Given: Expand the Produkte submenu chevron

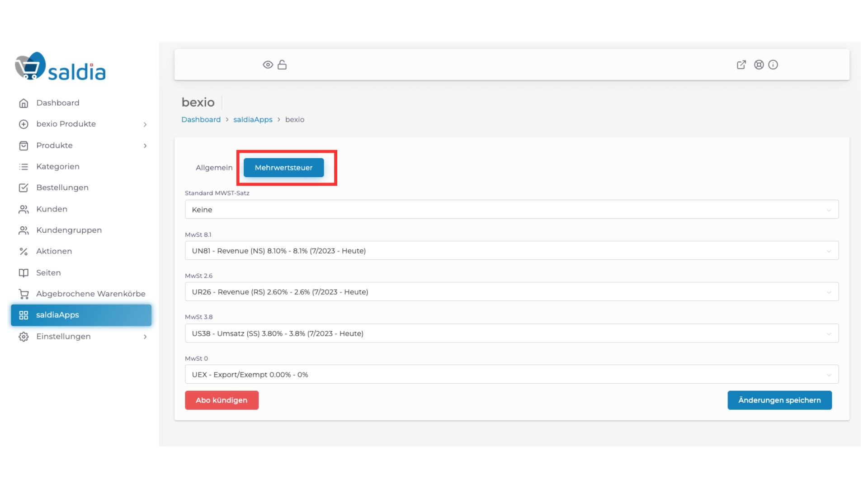Looking at the screenshot, I should pos(145,145).
